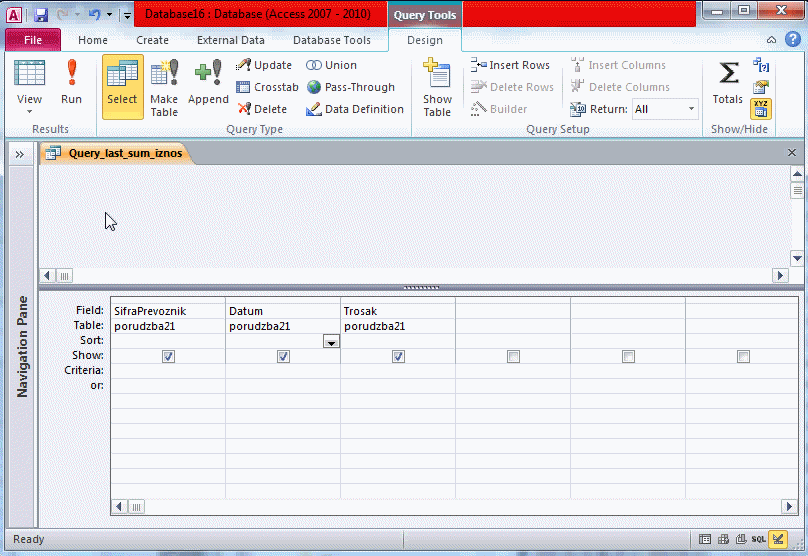Enable Show checkbox in fourth empty column

513,356
